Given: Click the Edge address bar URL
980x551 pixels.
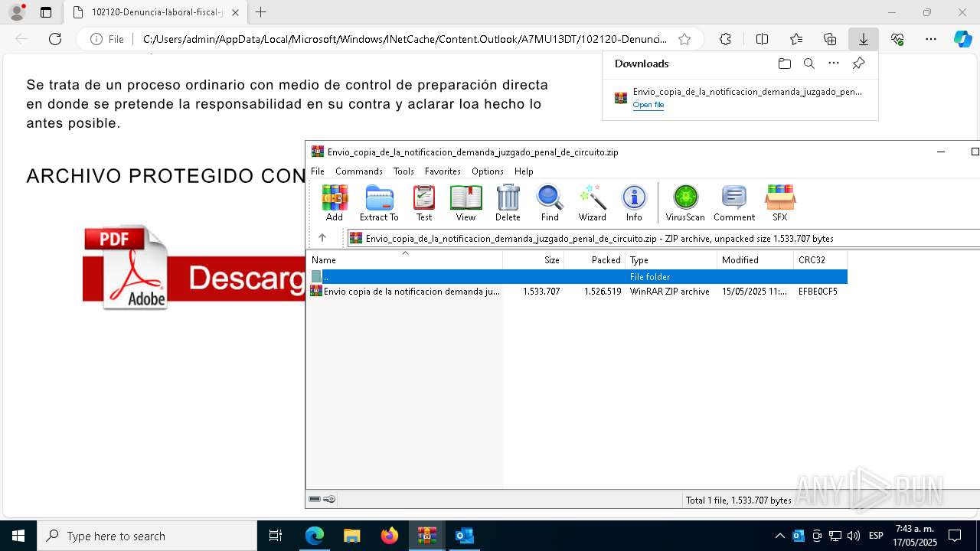Looking at the screenshot, I should tap(404, 39).
